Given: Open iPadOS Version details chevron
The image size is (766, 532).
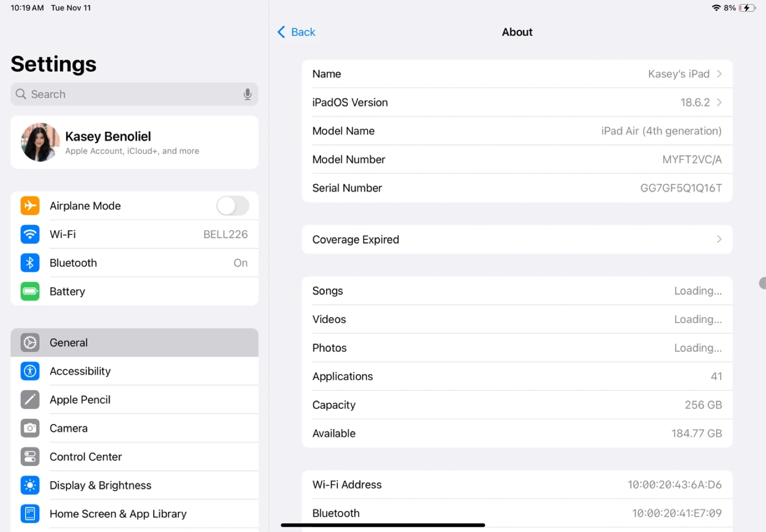Looking at the screenshot, I should (719, 102).
